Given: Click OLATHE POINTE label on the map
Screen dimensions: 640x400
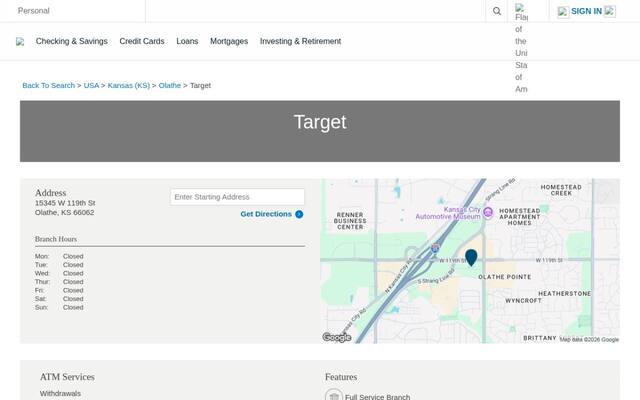Looking at the screenshot, I should click(x=504, y=277).
